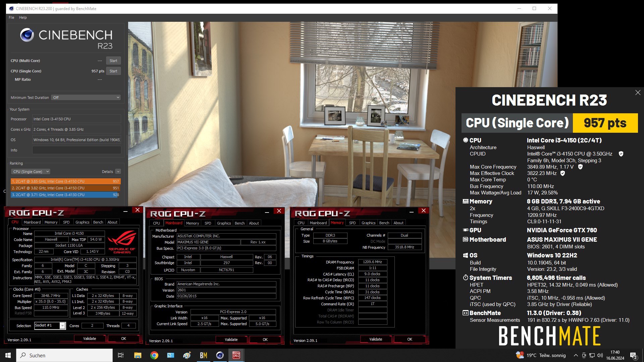Switch to Cinebench via its taskbar icon
This screenshot has width=644, height=362.
[x=220, y=355]
